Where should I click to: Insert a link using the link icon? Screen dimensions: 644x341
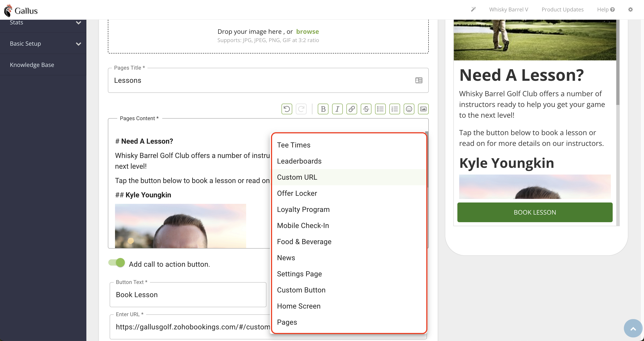click(352, 109)
